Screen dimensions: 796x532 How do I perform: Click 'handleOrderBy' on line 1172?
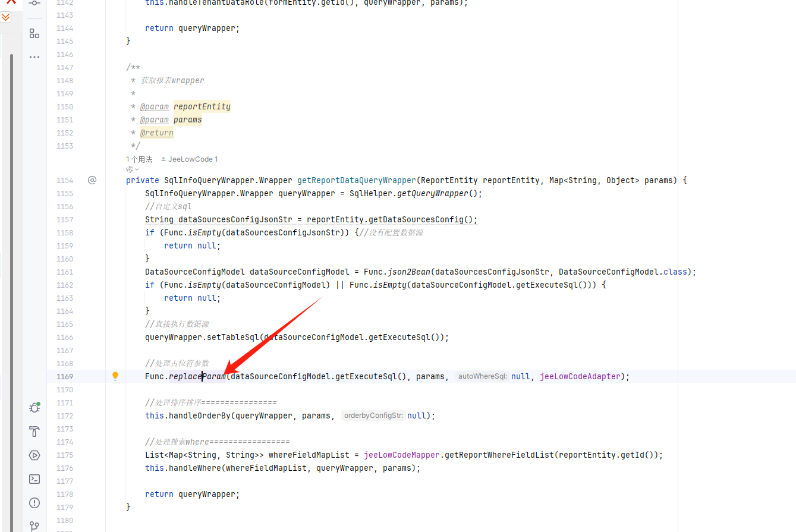pyautogui.click(x=200, y=415)
